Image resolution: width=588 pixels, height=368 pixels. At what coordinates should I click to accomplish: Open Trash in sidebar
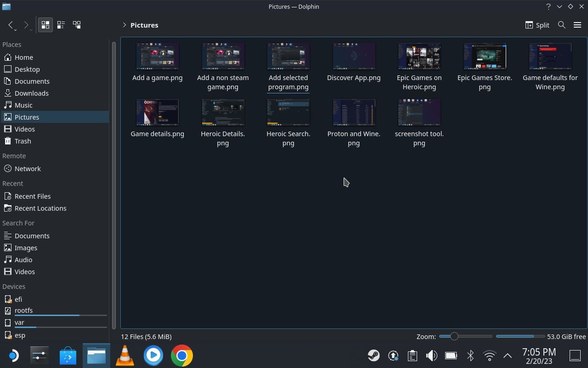(55, 141)
